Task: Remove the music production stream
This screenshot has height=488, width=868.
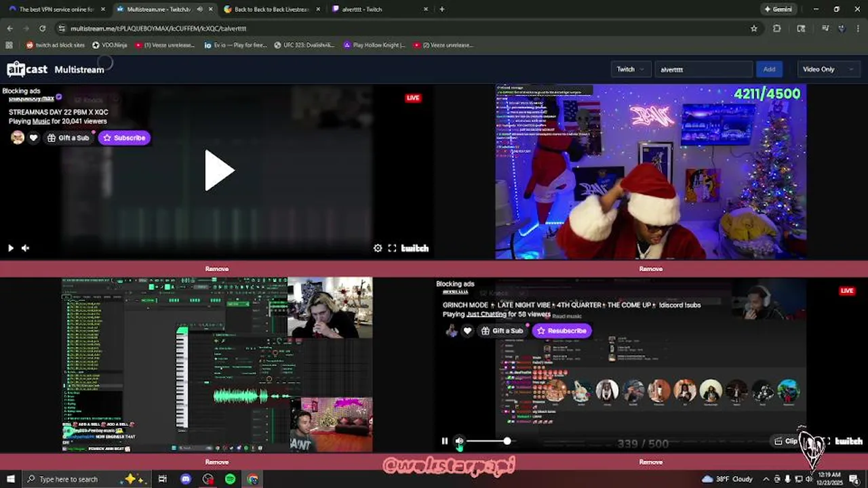Action: 217,462
